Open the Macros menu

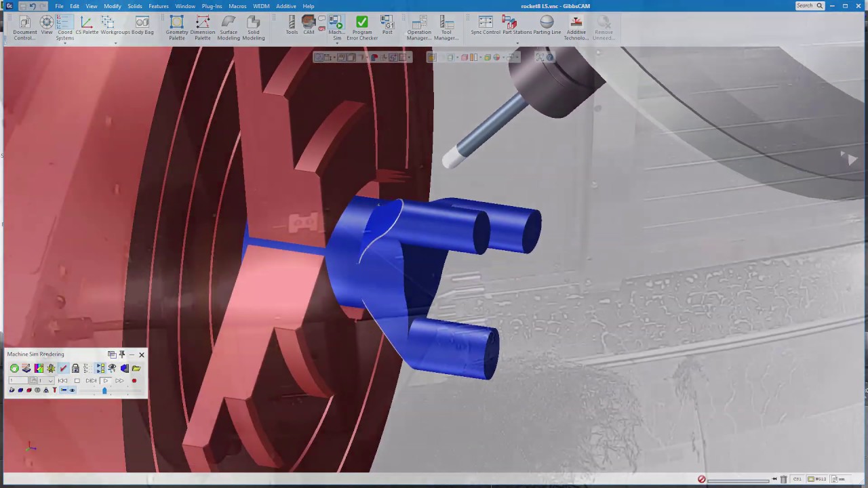click(237, 6)
